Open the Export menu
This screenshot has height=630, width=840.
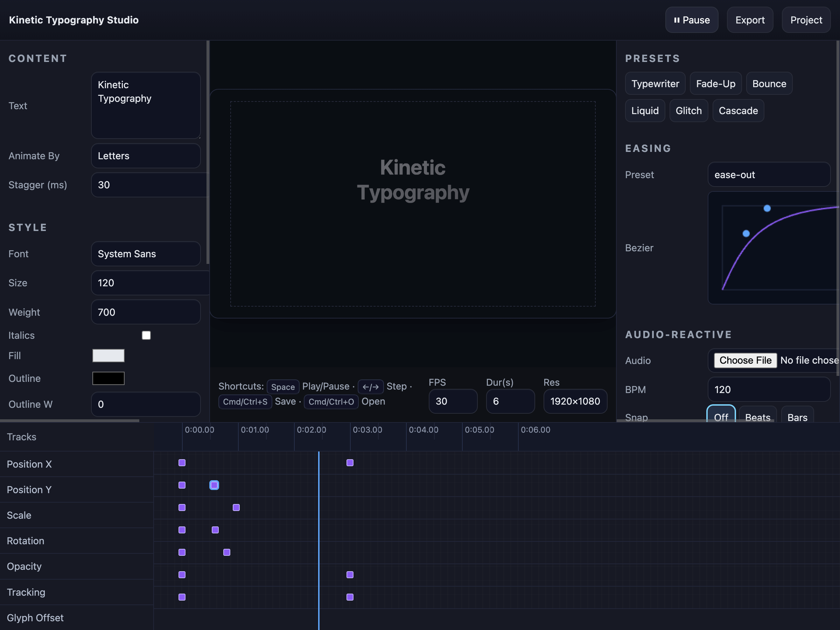tap(750, 20)
